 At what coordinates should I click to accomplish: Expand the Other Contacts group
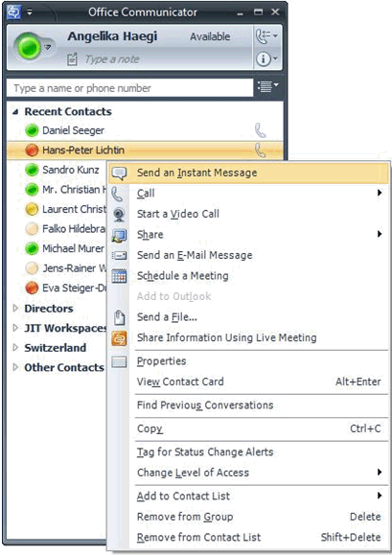tap(15, 367)
